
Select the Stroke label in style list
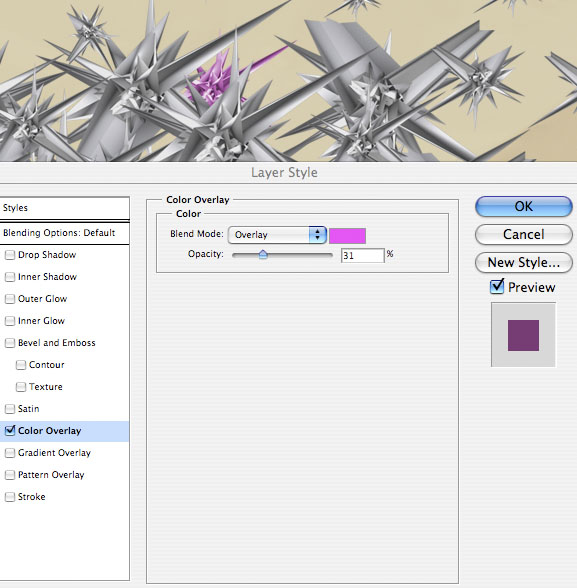click(31, 497)
